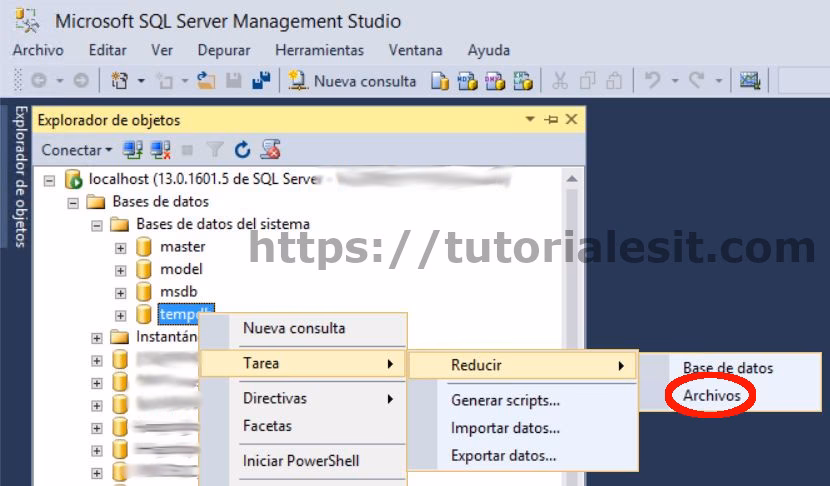Click the Stop square icon in Object Explorer
The width and height of the screenshot is (830, 486).
click(x=187, y=150)
